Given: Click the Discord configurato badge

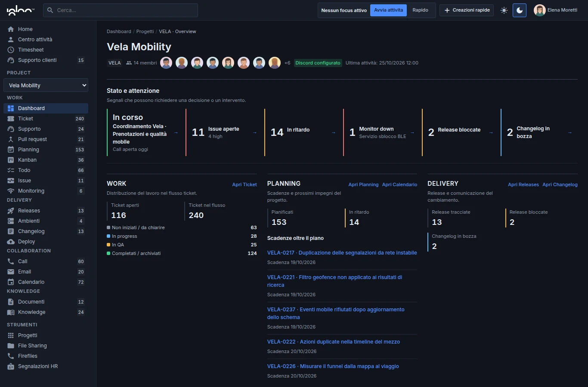Looking at the screenshot, I should pyautogui.click(x=318, y=63).
